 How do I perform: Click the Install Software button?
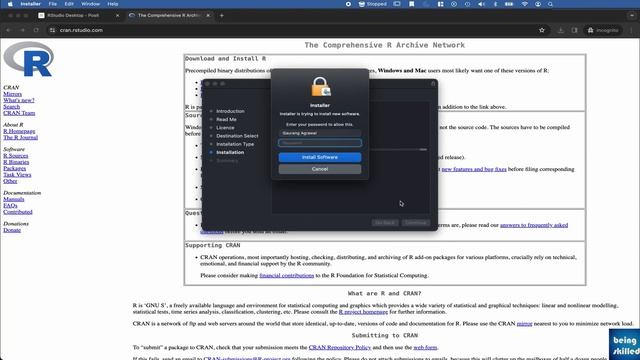pos(320,157)
